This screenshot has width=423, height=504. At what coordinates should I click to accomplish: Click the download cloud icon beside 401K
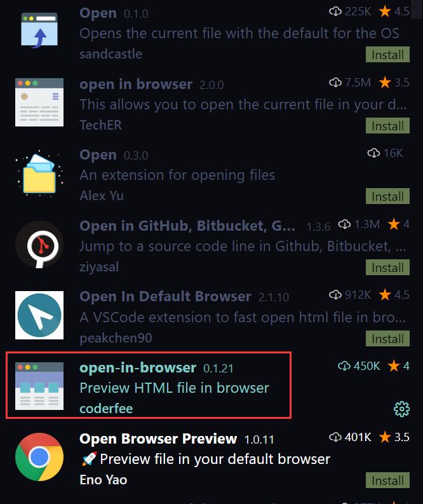pyautogui.click(x=335, y=437)
